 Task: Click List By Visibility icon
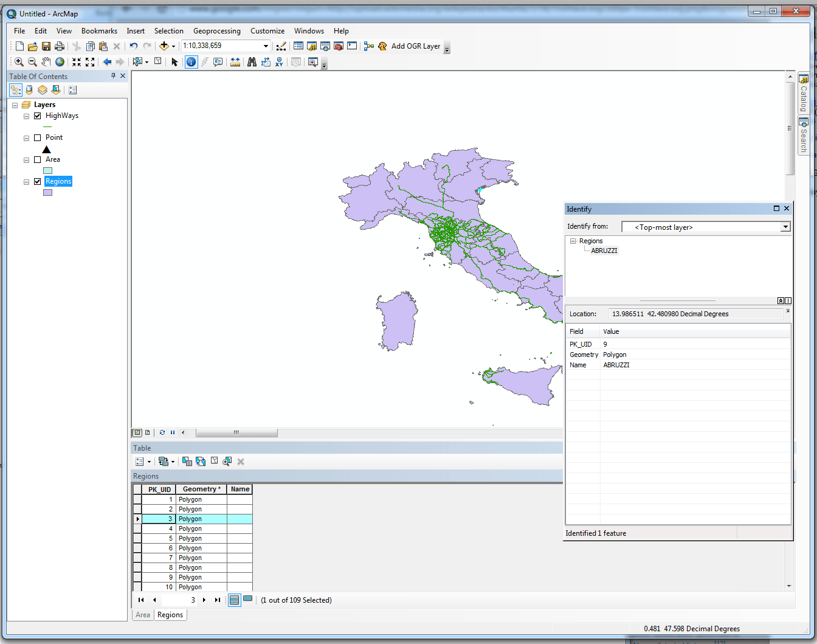coord(43,90)
